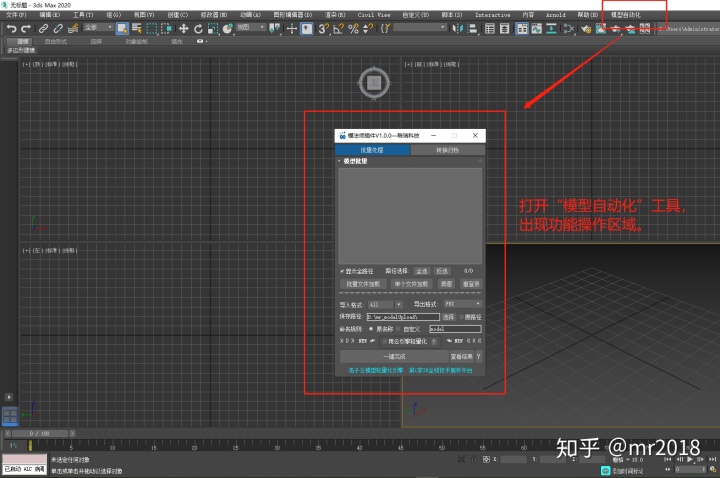The width and height of the screenshot is (720, 478).
Task: Select the 原名称 radio button
Action: (x=371, y=329)
